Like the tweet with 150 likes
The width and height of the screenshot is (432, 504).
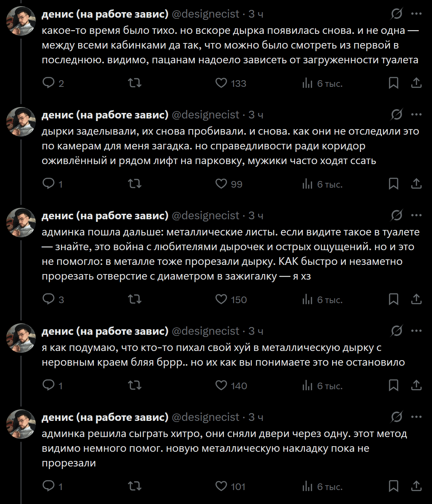coord(221,299)
